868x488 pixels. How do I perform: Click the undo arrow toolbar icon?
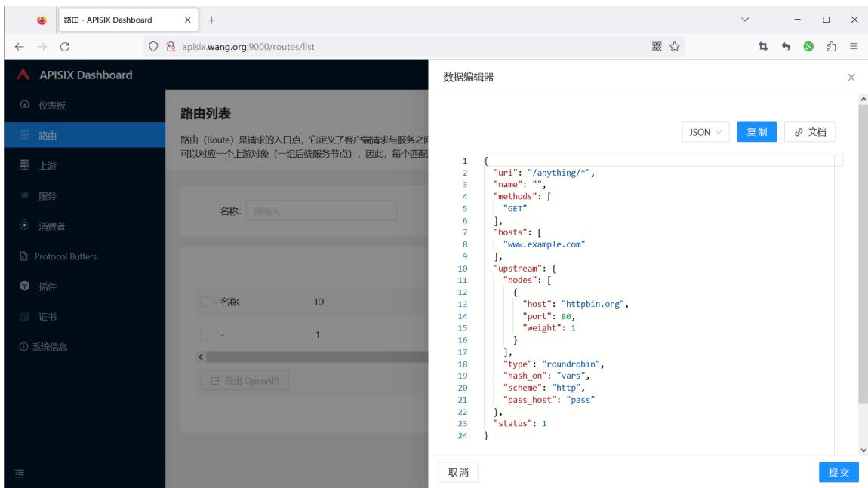pyautogui.click(x=786, y=47)
